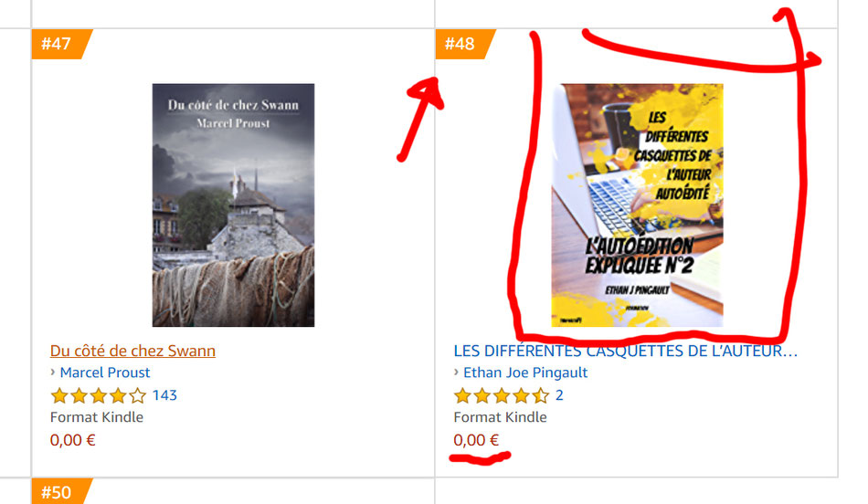
Task: Visit the Ethan Joe Pingault author page
Action: pyautogui.click(x=525, y=373)
